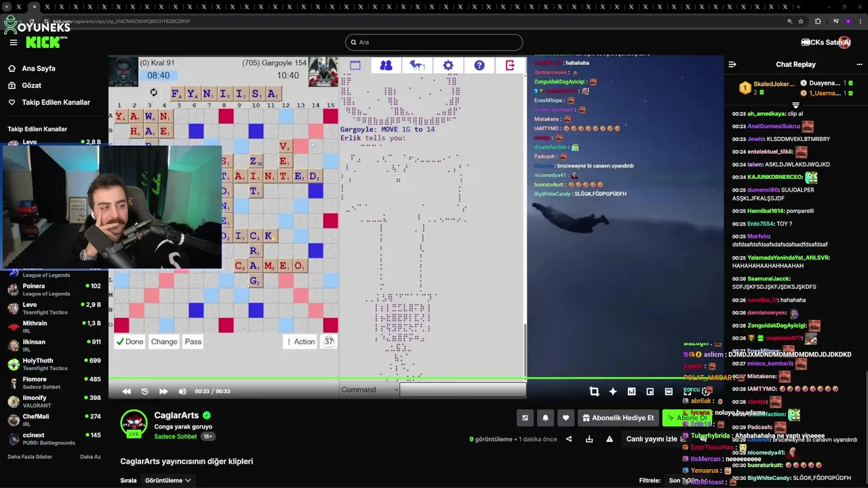Viewport: 868px width, 488px height.
Task: Toggle theater mode in player
Action: (x=669, y=391)
